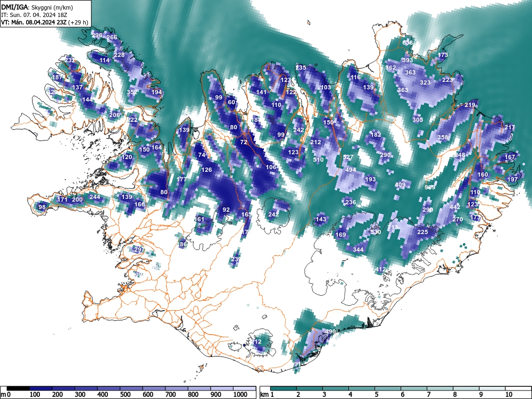Select the map value 244
532x399 pixels.
(95, 197)
